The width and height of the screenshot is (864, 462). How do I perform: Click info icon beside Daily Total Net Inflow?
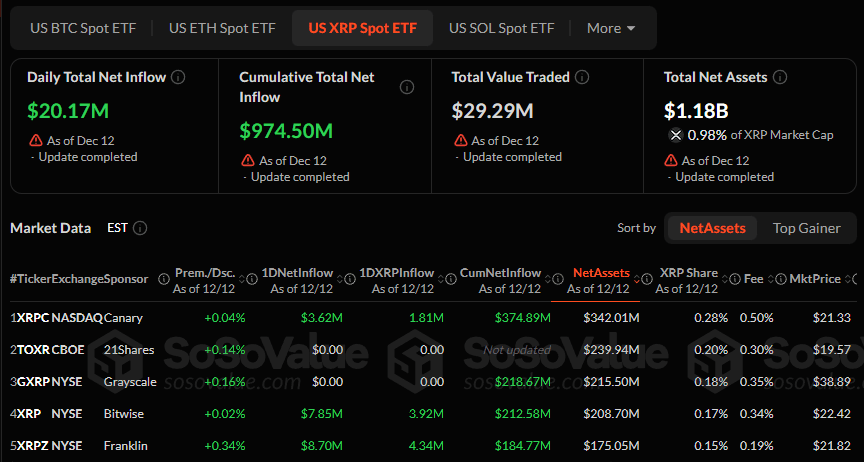[178, 77]
